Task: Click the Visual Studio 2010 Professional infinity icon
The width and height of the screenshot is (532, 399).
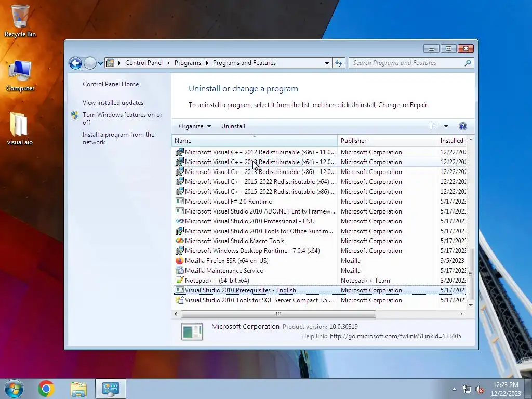Action: 179,221
